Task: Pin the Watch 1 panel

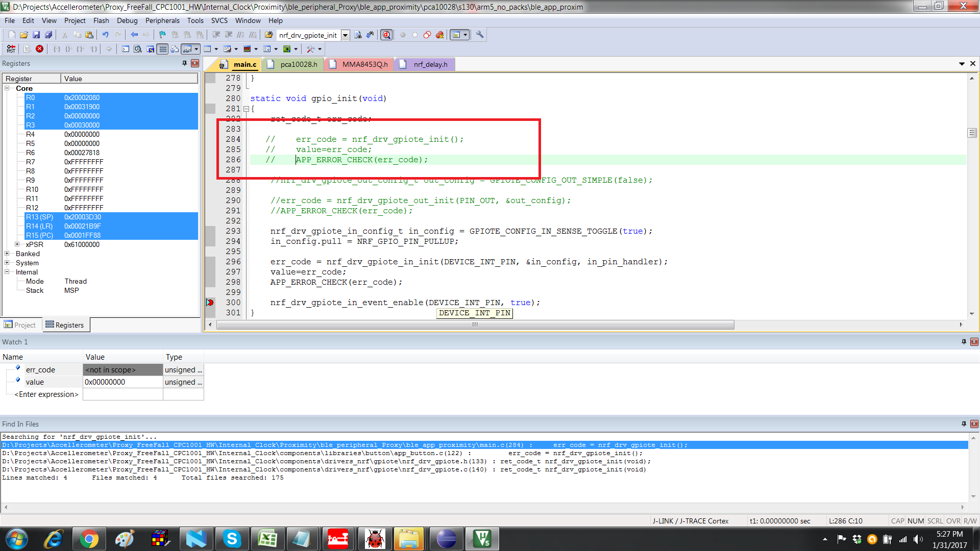Action: [964, 342]
